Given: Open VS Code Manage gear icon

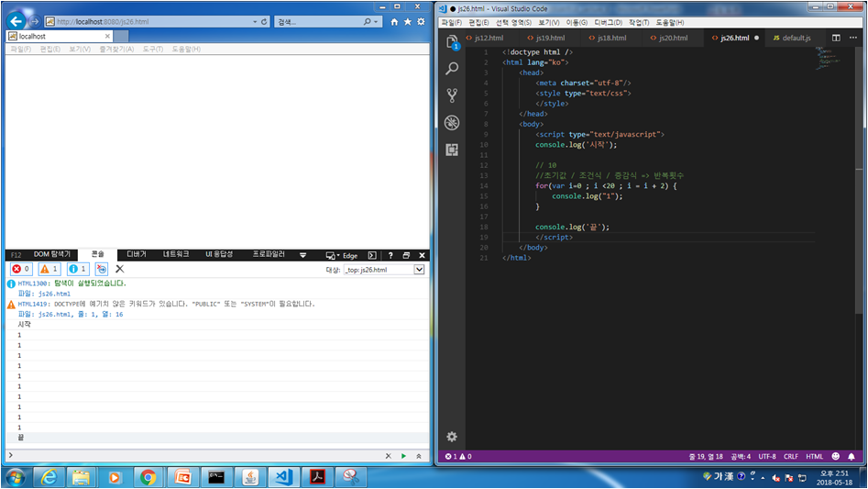Looking at the screenshot, I should [452, 437].
